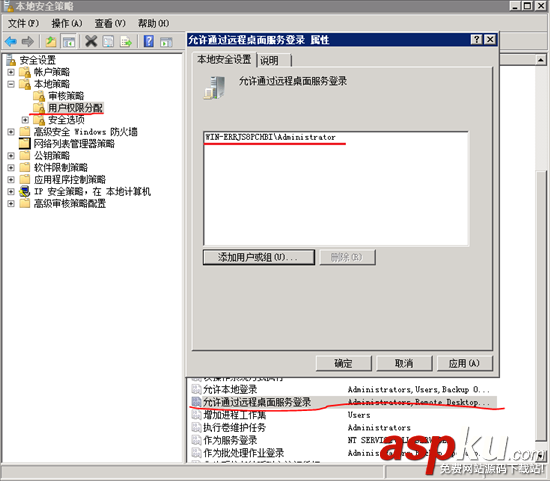Click the 帐户策略 folder icon

pos(25,72)
